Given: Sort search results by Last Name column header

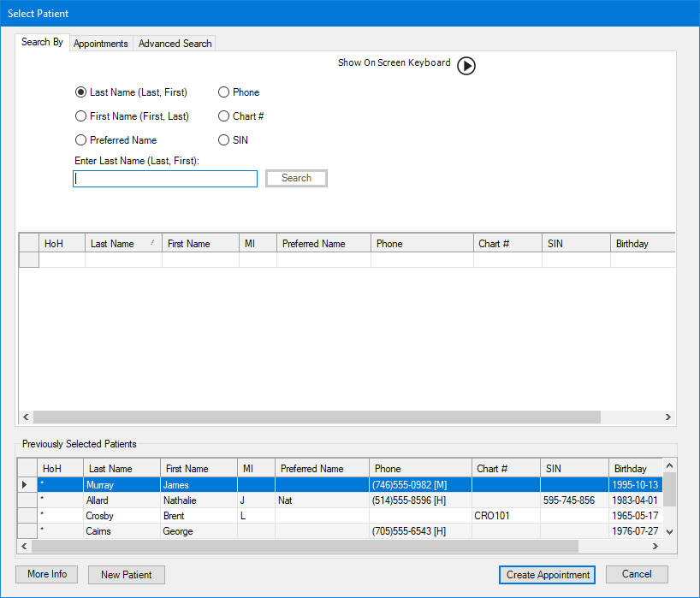Looking at the screenshot, I should pos(123,244).
